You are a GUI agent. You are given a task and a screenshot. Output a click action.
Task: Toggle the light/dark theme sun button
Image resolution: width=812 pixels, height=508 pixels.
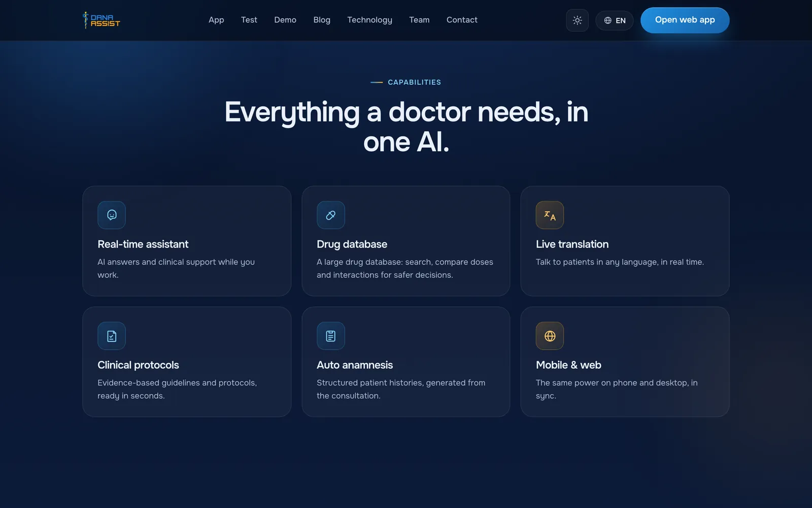(x=577, y=20)
